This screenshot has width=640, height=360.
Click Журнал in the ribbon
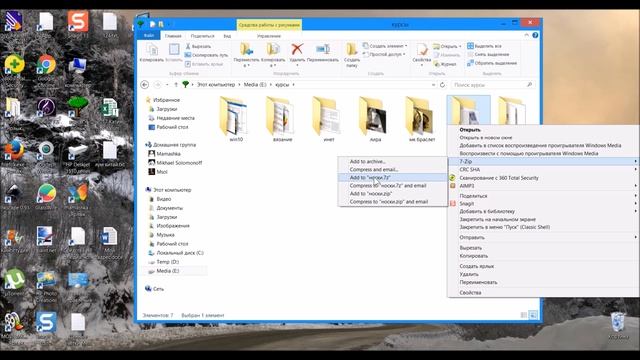pyautogui.click(x=445, y=64)
